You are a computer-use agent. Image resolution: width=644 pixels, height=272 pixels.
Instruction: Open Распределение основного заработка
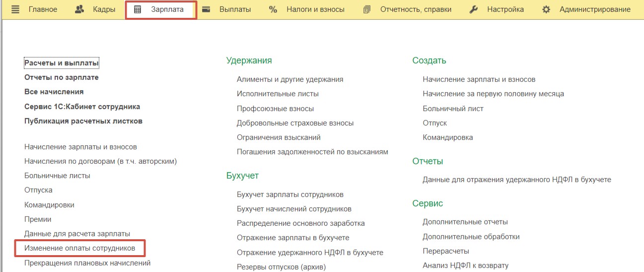[x=301, y=223]
